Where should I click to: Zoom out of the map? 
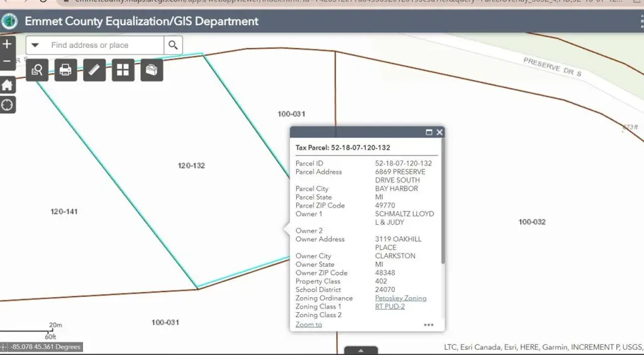tap(7, 61)
